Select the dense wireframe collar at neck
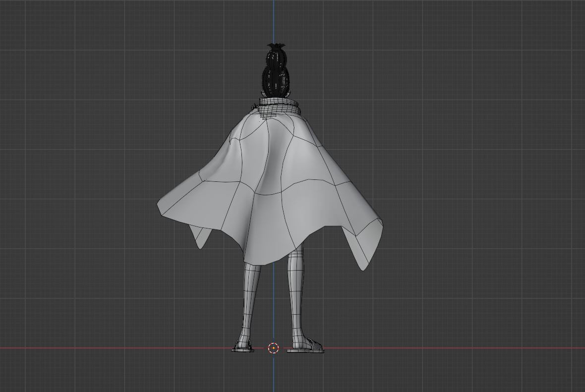585x392 pixels. point(280,106)
